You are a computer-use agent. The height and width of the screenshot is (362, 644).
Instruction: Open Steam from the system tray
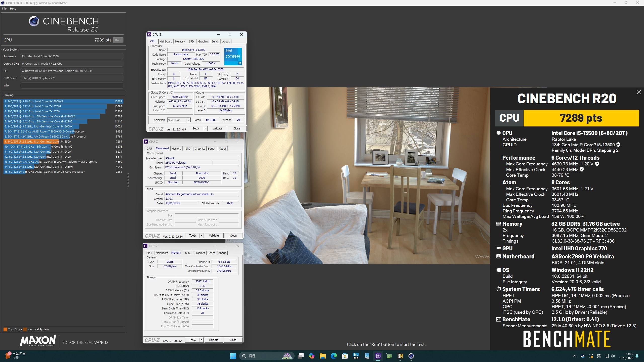583,356
